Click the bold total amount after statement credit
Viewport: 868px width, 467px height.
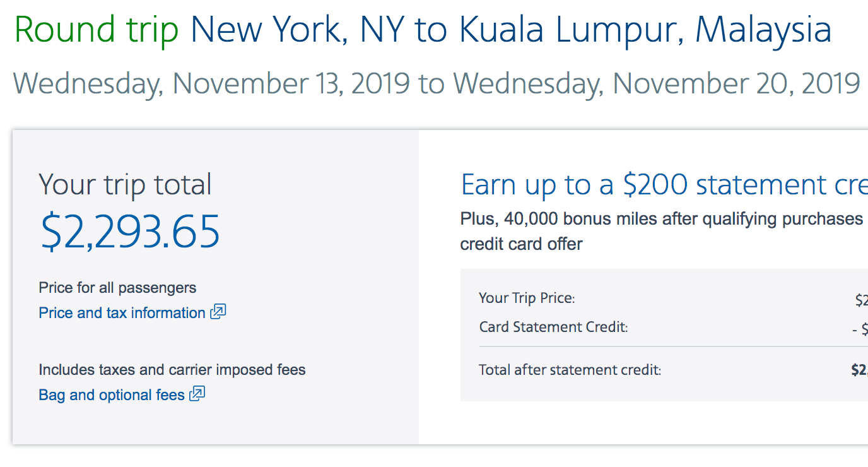point(859,370)
